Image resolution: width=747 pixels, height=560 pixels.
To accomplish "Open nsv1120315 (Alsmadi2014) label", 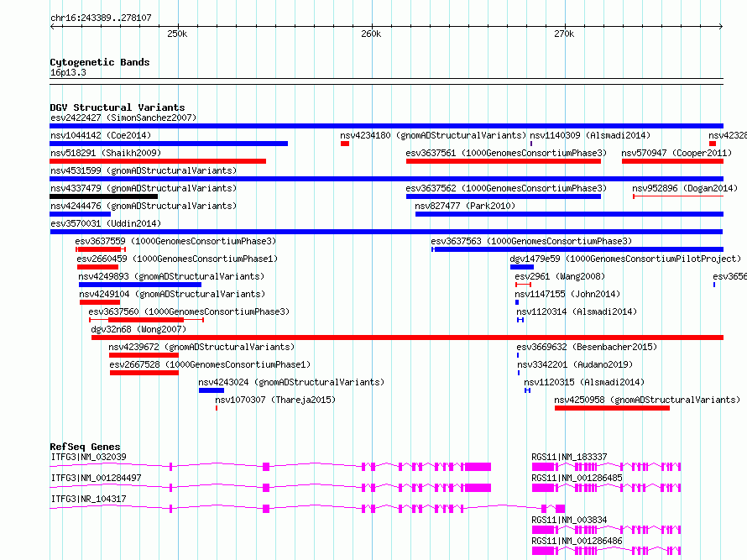I will [584, 382].
